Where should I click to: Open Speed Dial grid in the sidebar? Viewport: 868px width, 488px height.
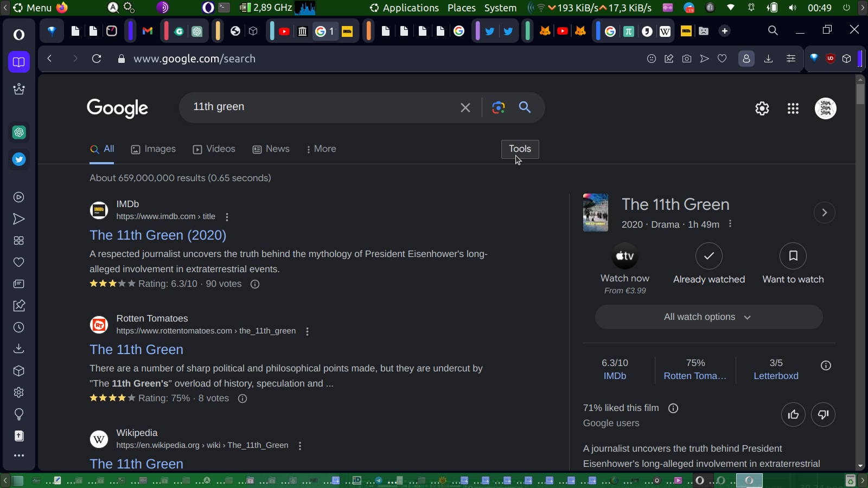point(19,241)
